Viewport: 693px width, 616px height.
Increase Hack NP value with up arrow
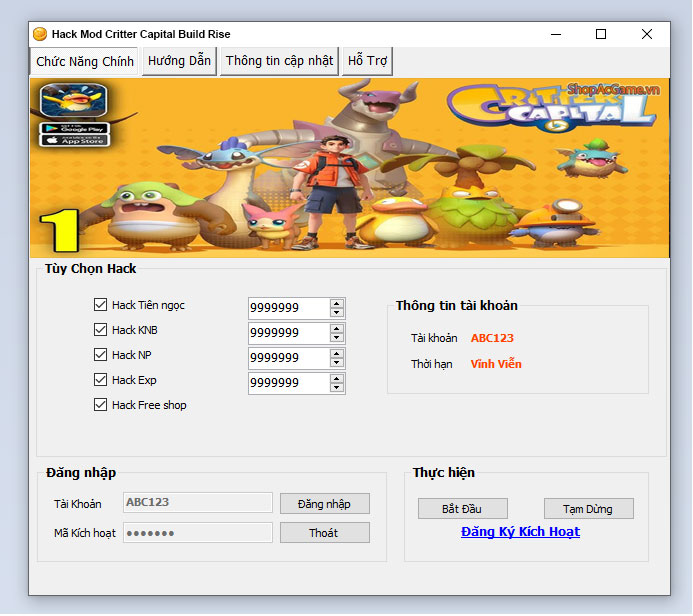pyautogui.click(x=337, y=353)
